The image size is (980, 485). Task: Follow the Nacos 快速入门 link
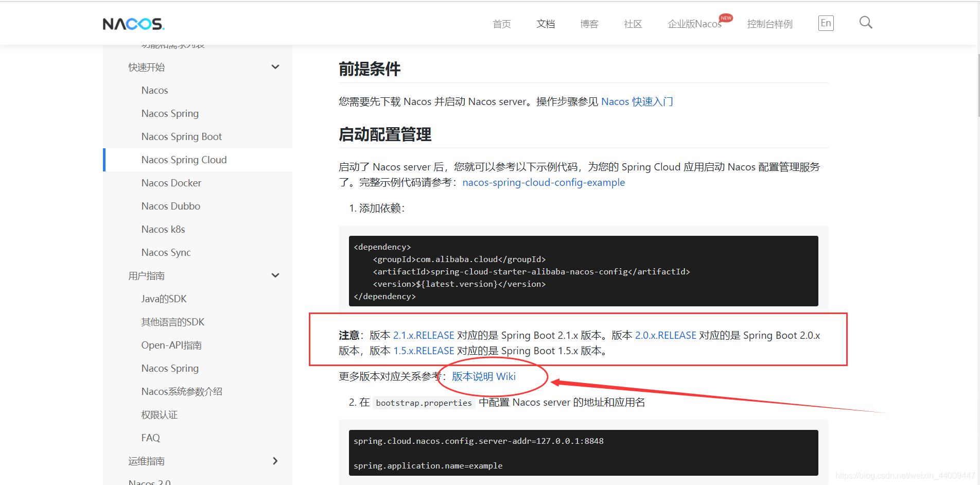coord(637,101)
